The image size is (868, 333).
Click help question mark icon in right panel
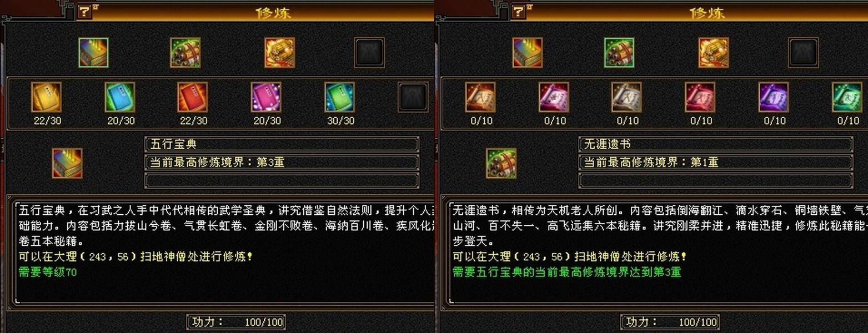(x=518, y=12)
